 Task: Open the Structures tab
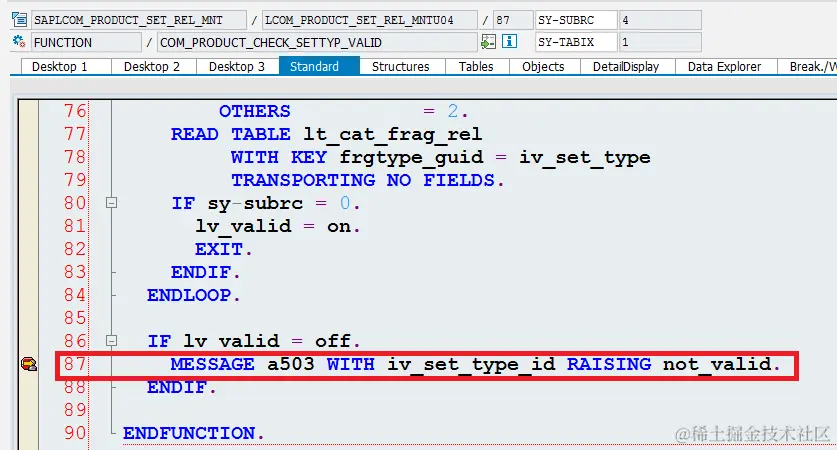pyautogui.click(x=402, y=67)
